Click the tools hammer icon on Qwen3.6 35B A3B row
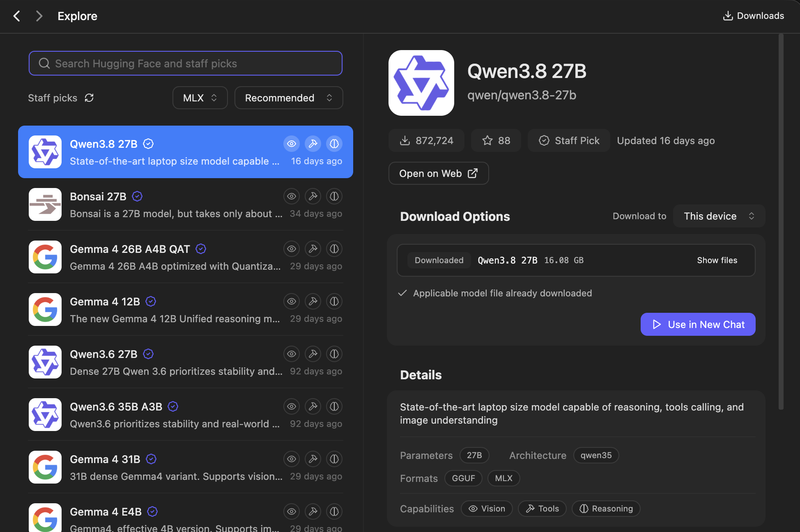 313,406
